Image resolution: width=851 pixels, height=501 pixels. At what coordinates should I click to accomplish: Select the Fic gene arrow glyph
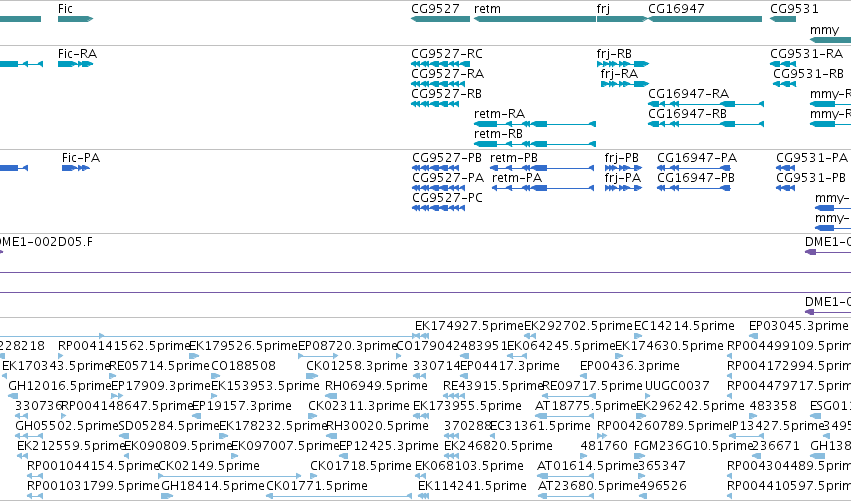click(x=75, y=19)
